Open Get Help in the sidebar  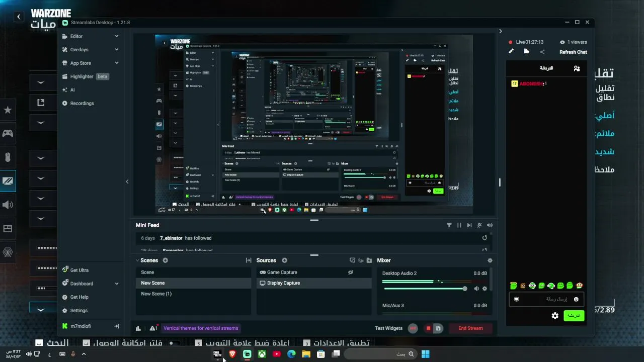[x=79, y=297]
